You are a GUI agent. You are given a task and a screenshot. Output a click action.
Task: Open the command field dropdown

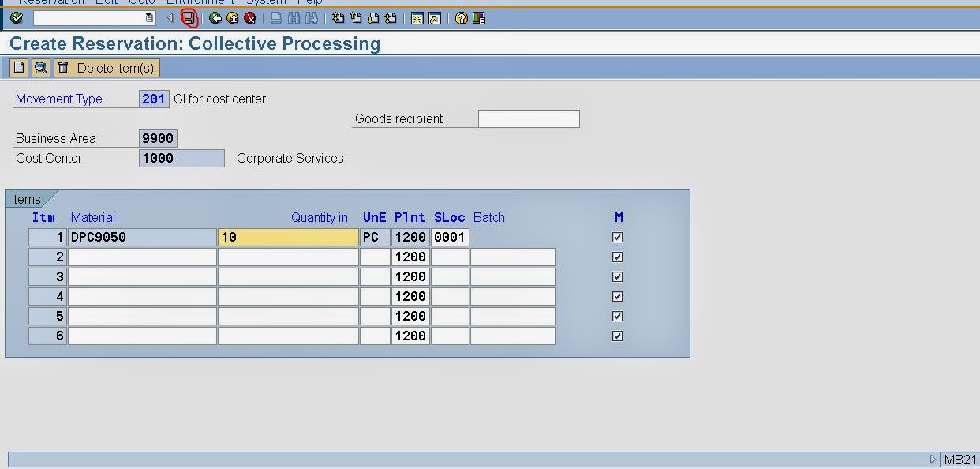coord(150,17)
